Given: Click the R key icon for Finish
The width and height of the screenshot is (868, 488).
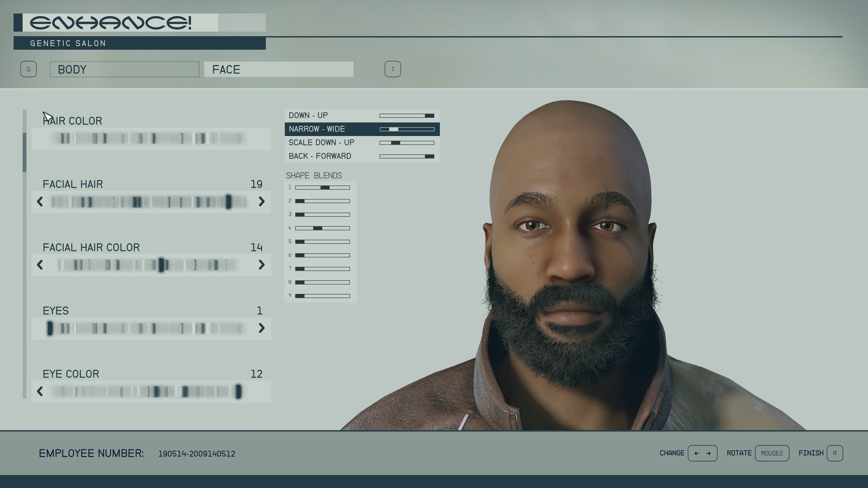Looking at the screenshot, I should click(x=835, y=453).
